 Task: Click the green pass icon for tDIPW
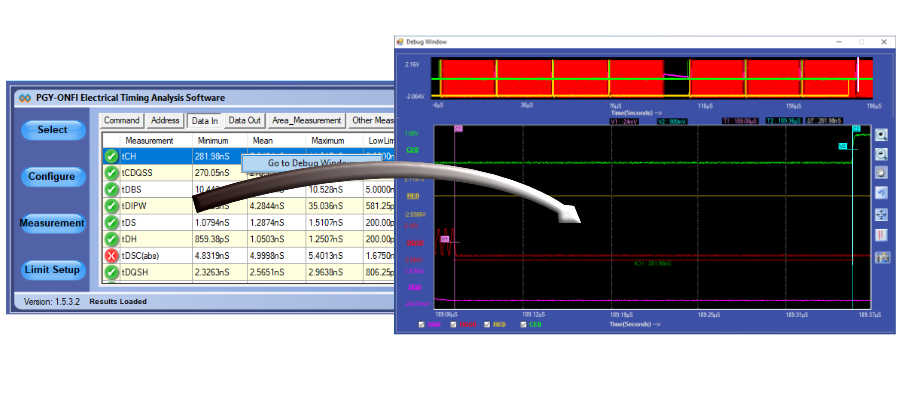point(112,206)
